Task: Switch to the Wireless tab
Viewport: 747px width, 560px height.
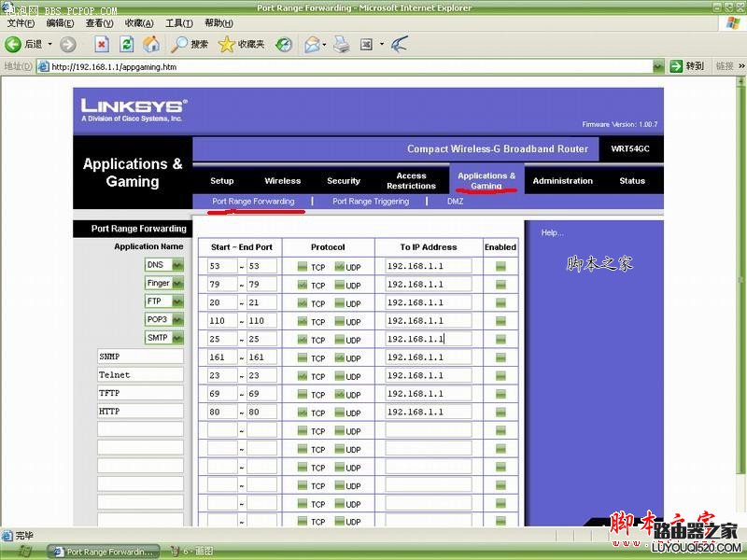Action: [283, 181]
